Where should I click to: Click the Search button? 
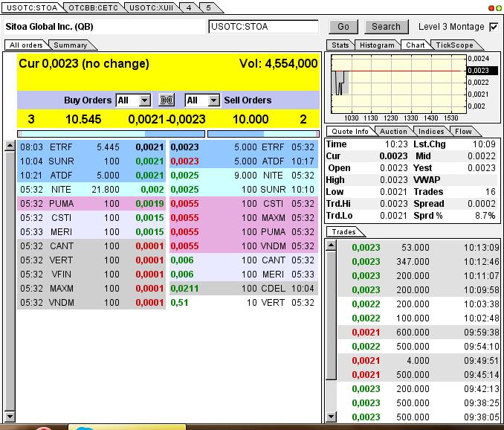click(386, 27)
